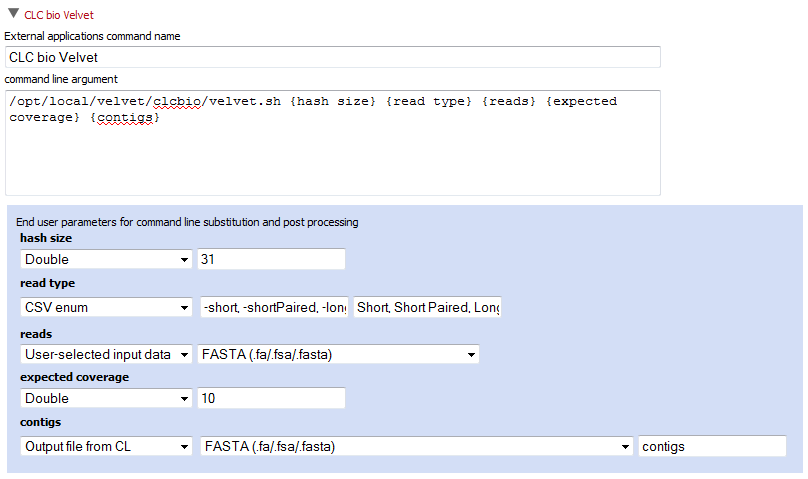The height and width of the screenshot is (479, 808).
Task: Collapse the CLC bio Velvet section triangle
Action: pyautogui.click(x=13, y=13)
